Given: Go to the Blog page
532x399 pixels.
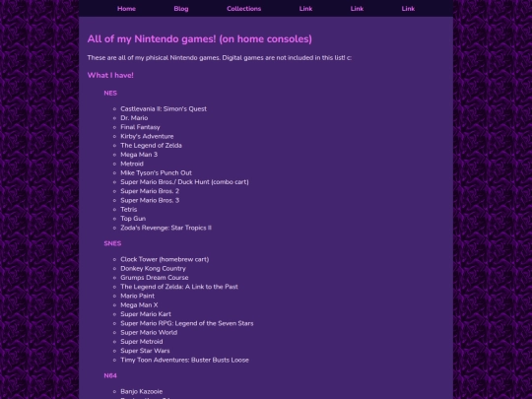Looking at the screenshot, I should [x=181, y=9].
